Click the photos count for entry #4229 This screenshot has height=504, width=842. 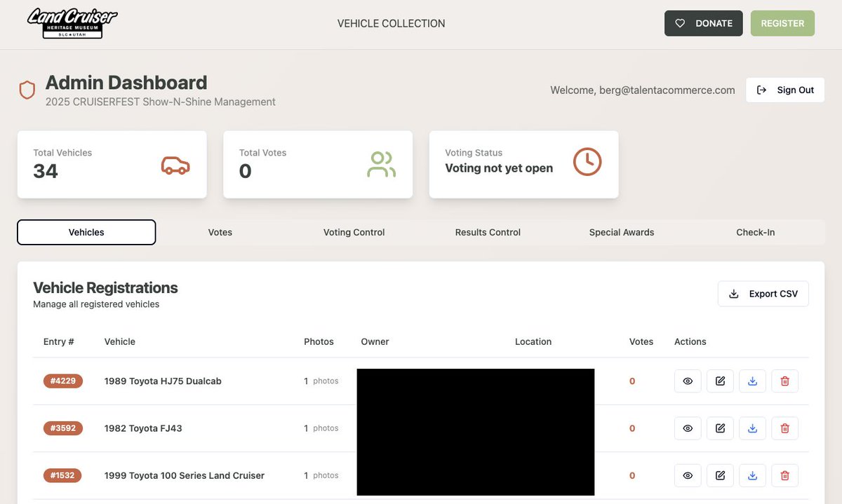point(321,381)
